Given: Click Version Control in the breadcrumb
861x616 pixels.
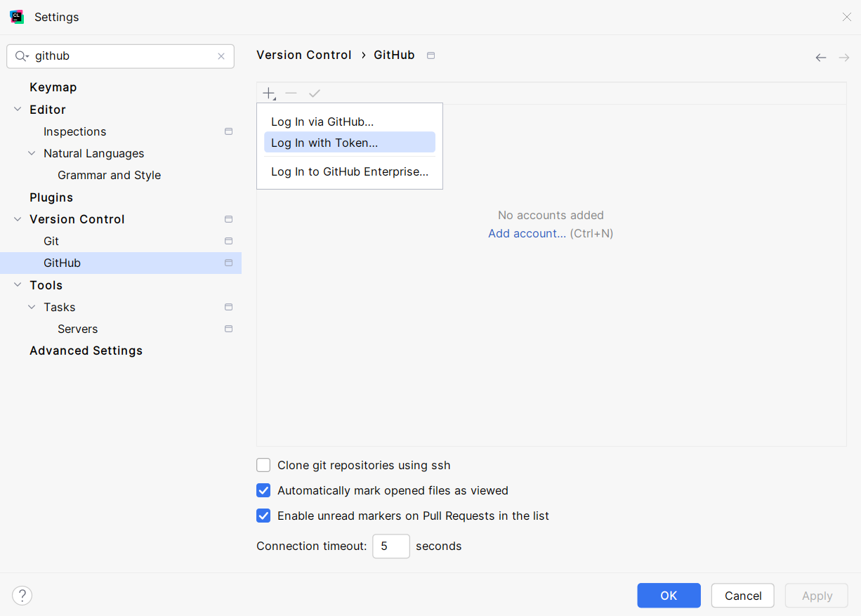Looking at the screenshot, I should click(304, 55).
